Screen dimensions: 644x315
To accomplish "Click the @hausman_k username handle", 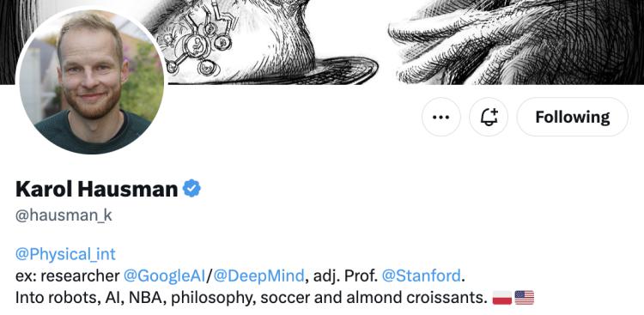I will [64, 215].
